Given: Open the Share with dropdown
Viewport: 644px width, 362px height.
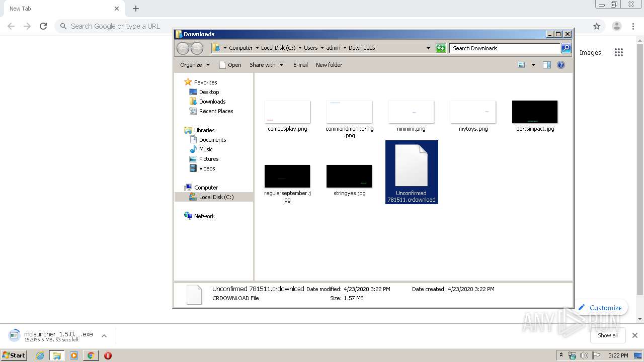Looking at the screenshot, I should pyautogui.click(x=267, y=65).
